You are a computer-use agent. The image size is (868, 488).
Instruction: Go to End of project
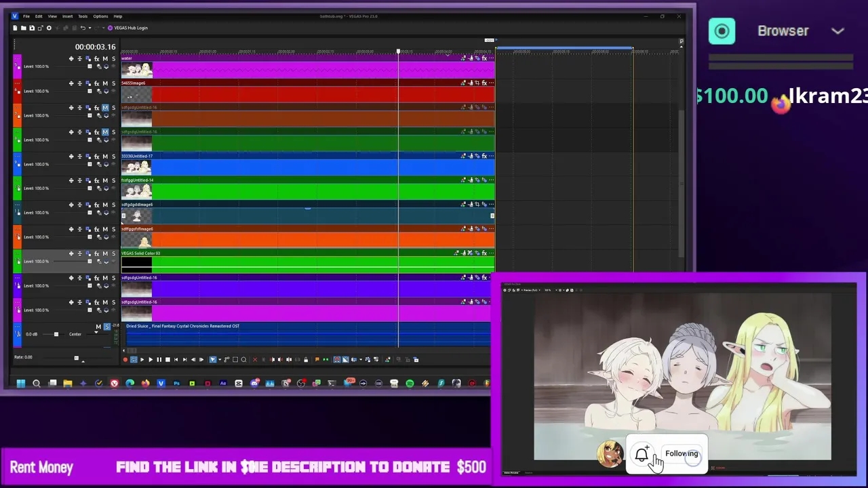click(x=184, y=359)
